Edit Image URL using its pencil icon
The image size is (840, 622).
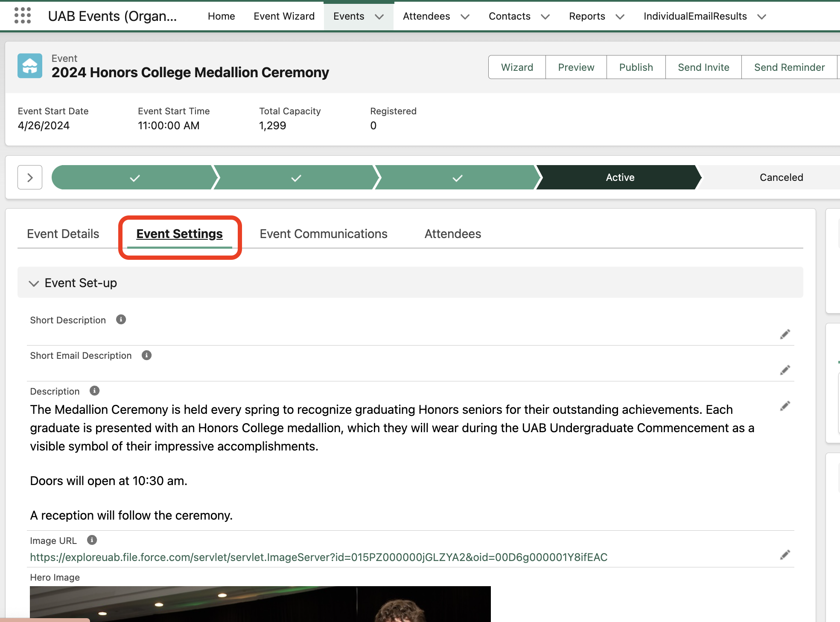[x=785, y=555]
